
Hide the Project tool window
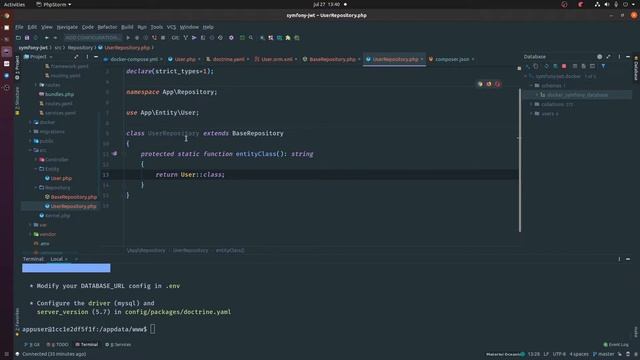click(96, 57)
